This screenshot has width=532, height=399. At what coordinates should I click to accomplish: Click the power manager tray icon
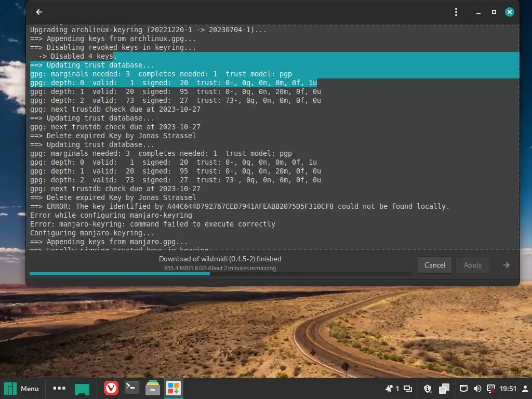490,389
